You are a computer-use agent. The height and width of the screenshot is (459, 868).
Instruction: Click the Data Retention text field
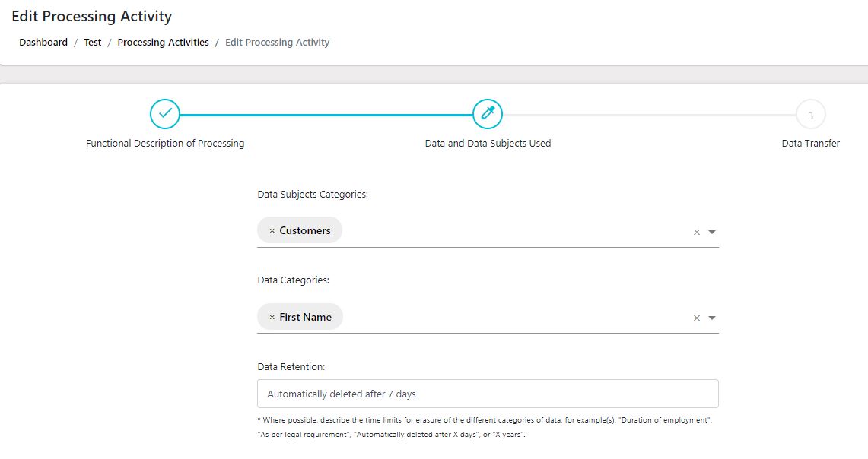click(488, 394)
